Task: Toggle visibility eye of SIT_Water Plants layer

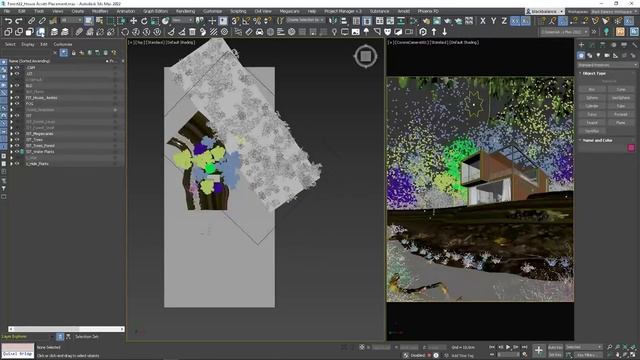Action: tap(17, 152)
